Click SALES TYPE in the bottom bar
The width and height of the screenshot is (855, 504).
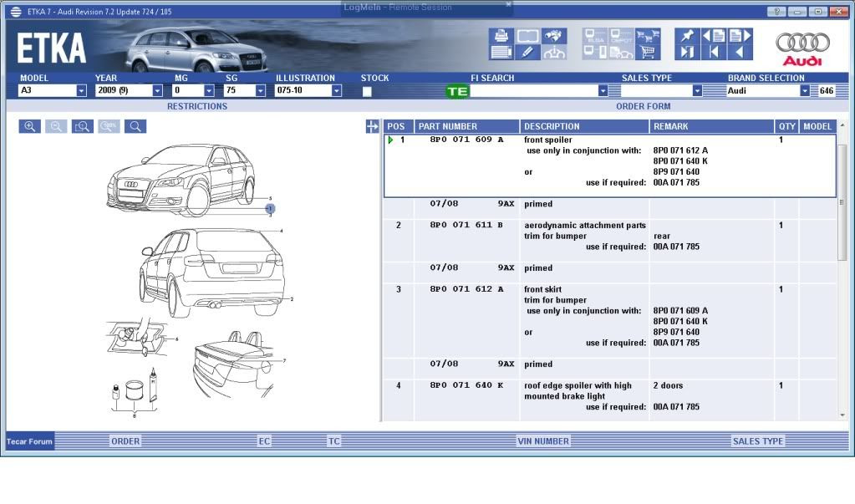tap(757, 441)
